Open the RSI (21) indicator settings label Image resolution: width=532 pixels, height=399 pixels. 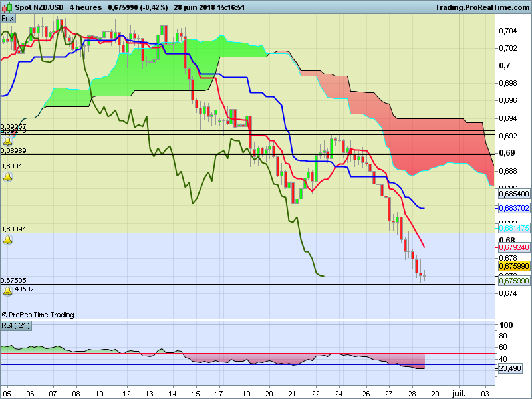click(15, 325)
